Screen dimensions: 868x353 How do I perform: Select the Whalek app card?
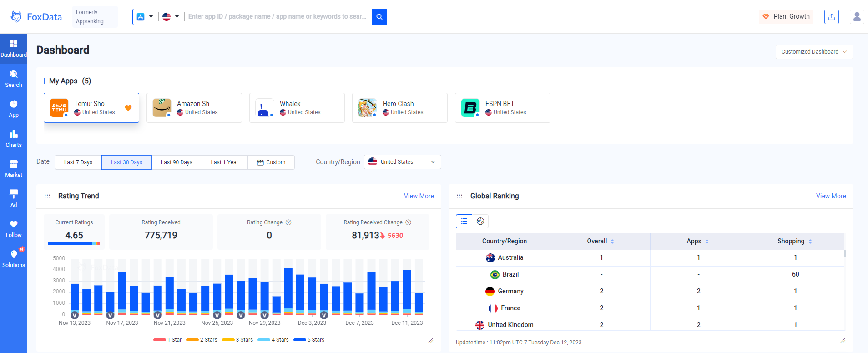[x=297, y=108]
